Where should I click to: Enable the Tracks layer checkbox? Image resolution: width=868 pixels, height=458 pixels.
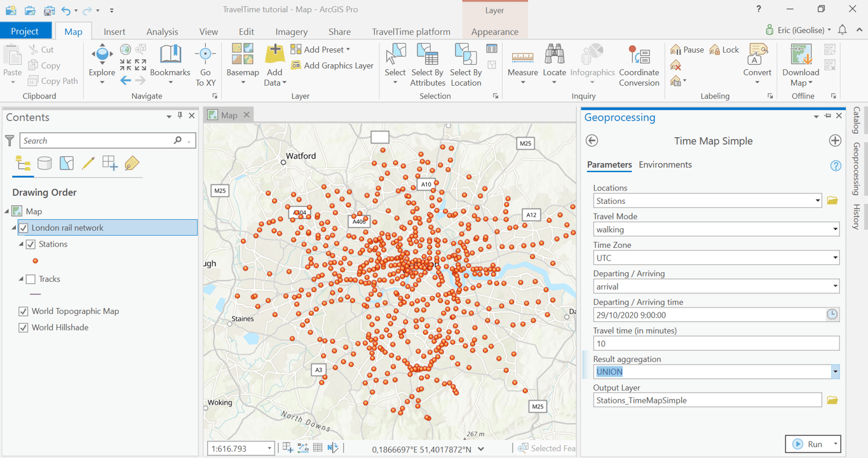tap(31, 280)
